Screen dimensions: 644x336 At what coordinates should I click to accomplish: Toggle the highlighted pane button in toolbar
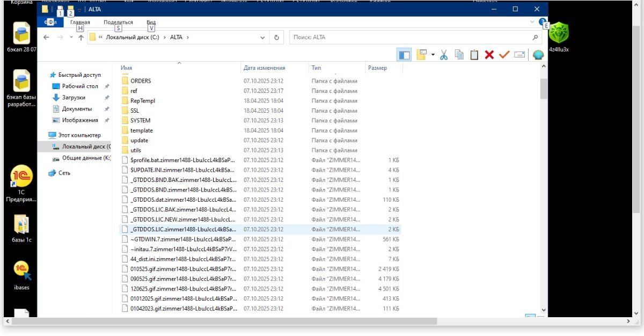click(x=404, y=55)
